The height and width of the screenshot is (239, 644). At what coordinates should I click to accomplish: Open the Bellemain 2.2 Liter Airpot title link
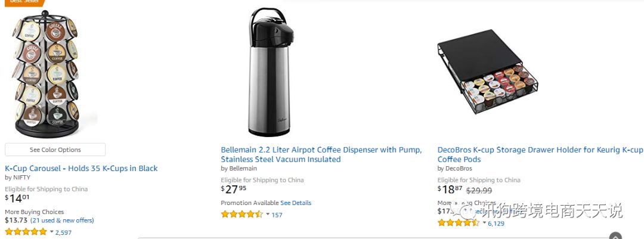pos(321,150)
